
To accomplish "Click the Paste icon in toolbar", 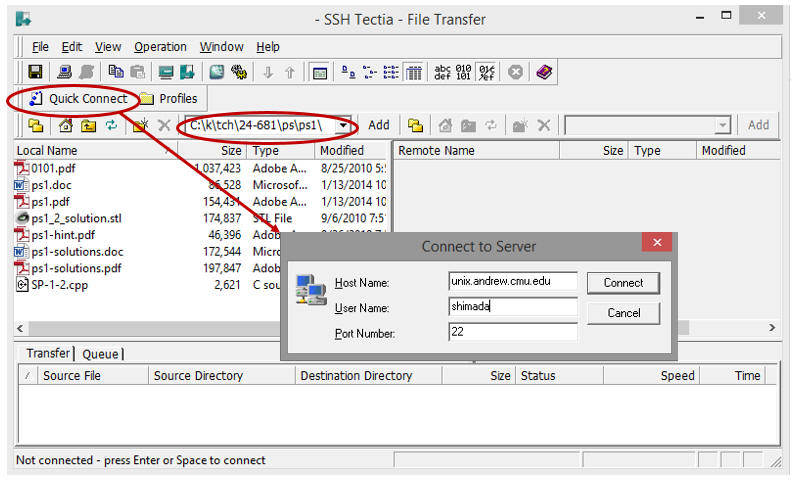I will tap(138, 72).
